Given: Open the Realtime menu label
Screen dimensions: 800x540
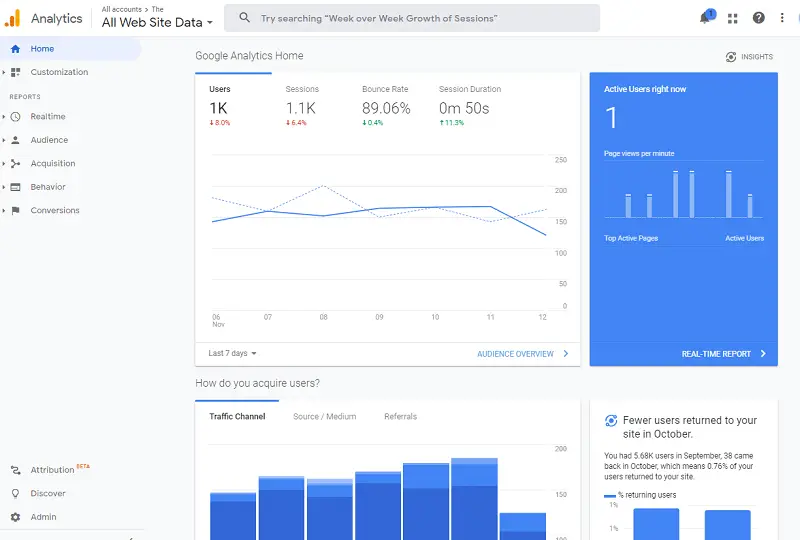Looking at the screenshot, I should [x=48, y=116].
